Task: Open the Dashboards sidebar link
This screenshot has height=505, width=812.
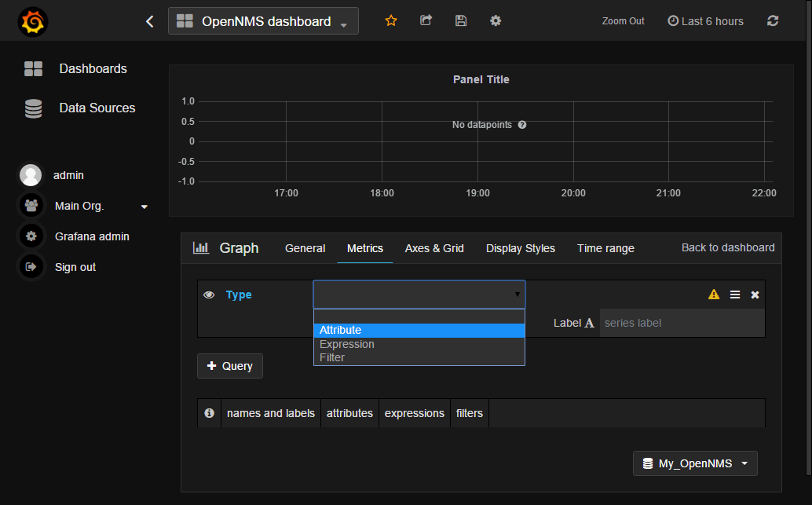Action: (93, 68)
